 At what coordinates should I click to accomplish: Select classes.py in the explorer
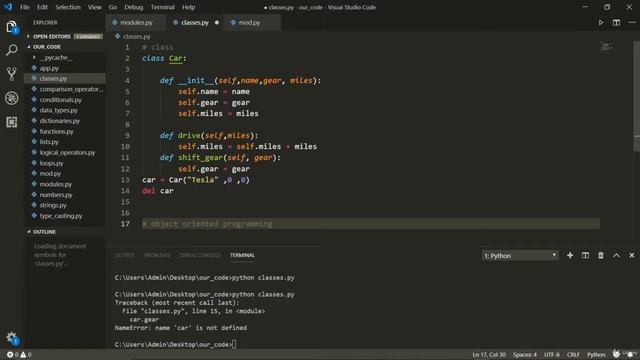[65, 78]
